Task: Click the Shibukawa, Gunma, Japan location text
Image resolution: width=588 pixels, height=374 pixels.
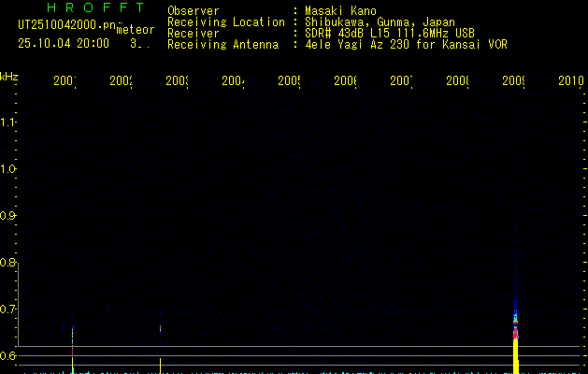Action: (379, 22)
